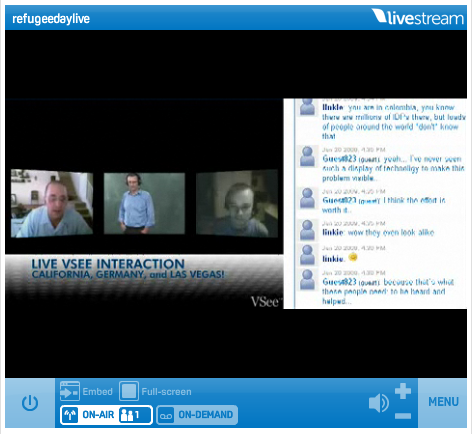Image resolution: width=472 pixels, height=434 pixels.
Task: Switch to ON-DEMAND mode
Action: 197,415
